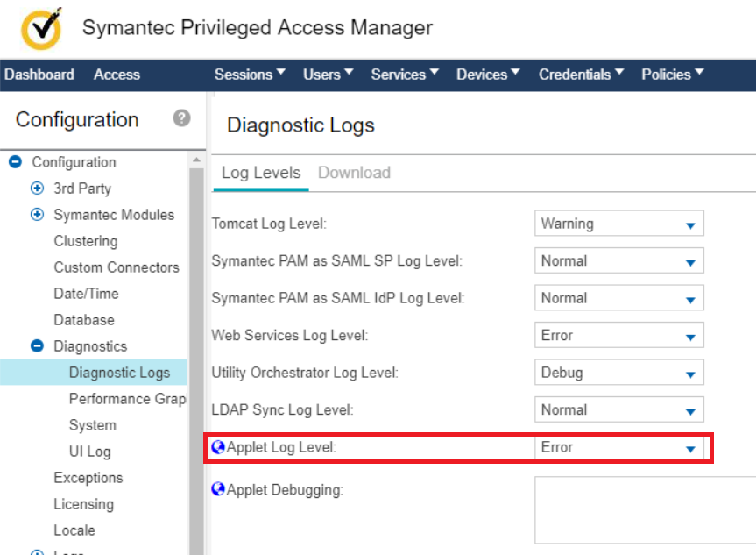Select Performance Graphs in the tree

(127, 399)
